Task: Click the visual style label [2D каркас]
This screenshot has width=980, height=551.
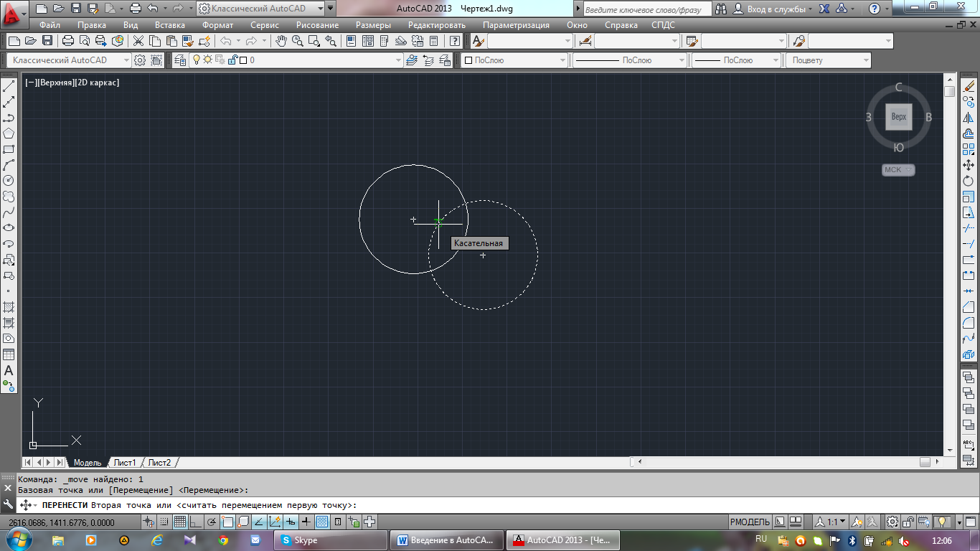Action: [x=98, y=83]
